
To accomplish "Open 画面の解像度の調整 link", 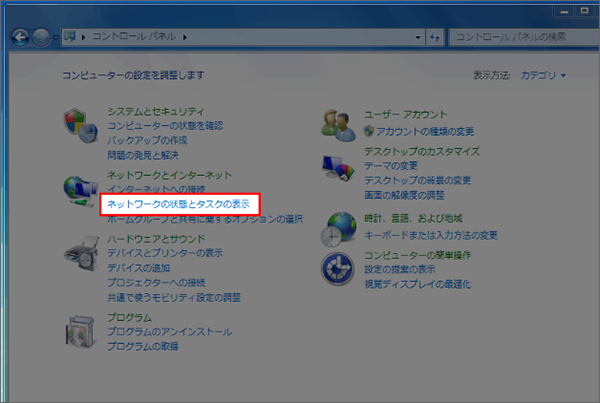I will click(x=404, y=195).
